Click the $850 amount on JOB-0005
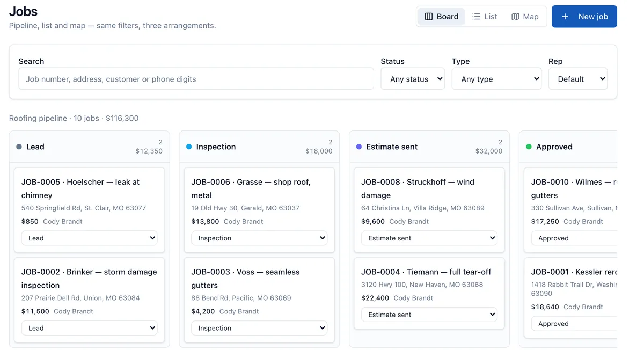 pos(30,221)
